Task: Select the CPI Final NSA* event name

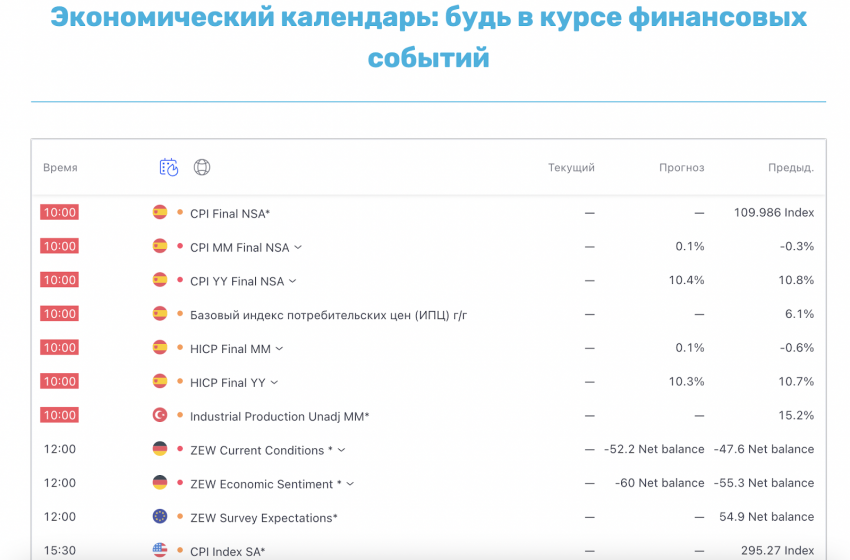Action: click(230, 214)
